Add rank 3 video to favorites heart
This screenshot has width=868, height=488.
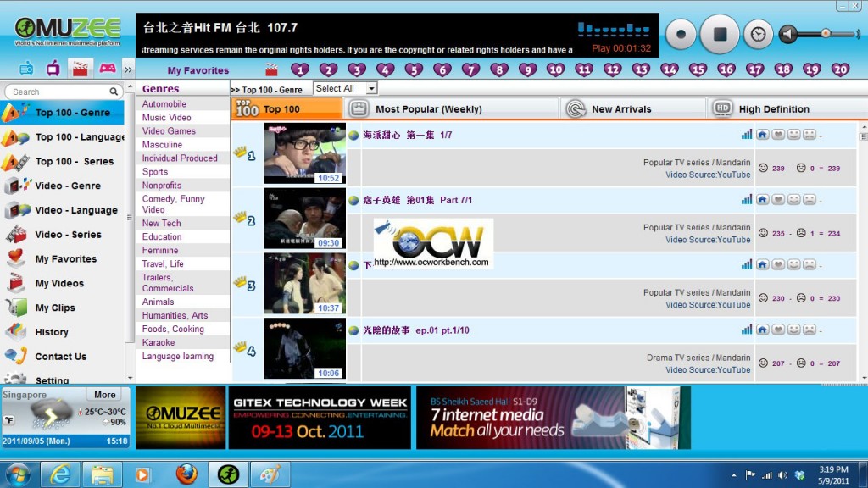pyautogui.click(x=778, y=265)
